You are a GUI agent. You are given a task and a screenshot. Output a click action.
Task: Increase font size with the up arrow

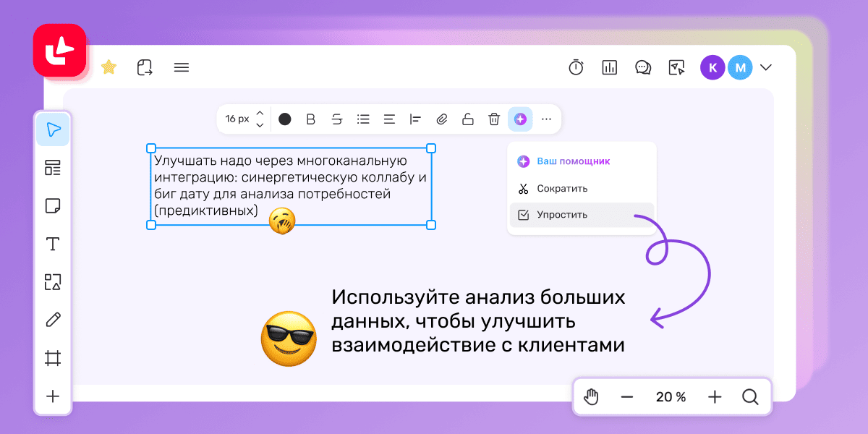coord(260,114)
